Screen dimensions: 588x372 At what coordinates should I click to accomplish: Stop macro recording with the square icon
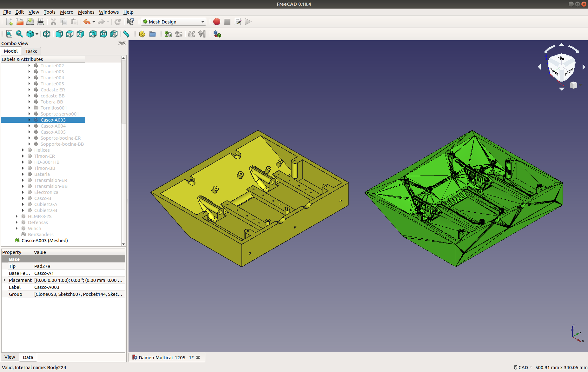[227, 22]
